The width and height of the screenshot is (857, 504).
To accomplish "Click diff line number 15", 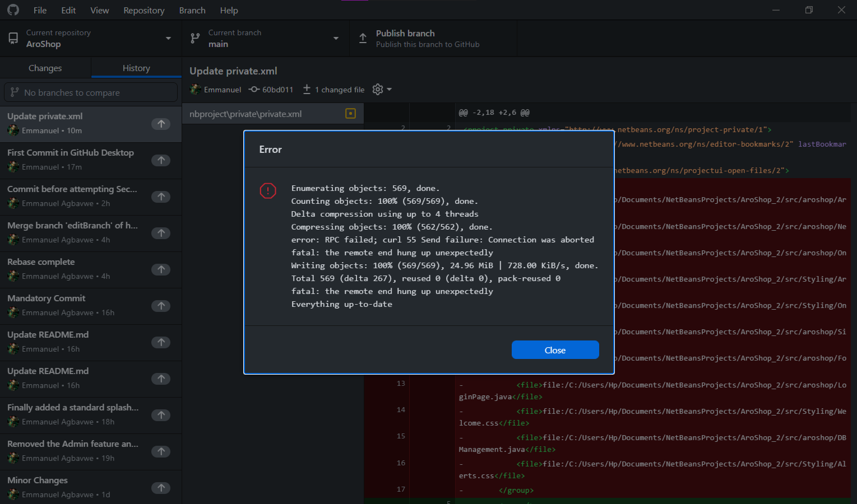I will 401,436.
